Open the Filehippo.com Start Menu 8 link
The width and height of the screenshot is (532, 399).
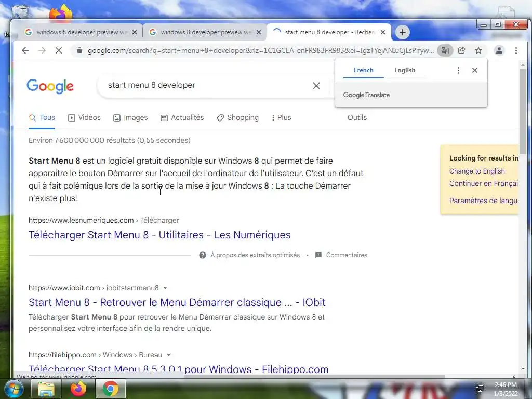[179, 369]
